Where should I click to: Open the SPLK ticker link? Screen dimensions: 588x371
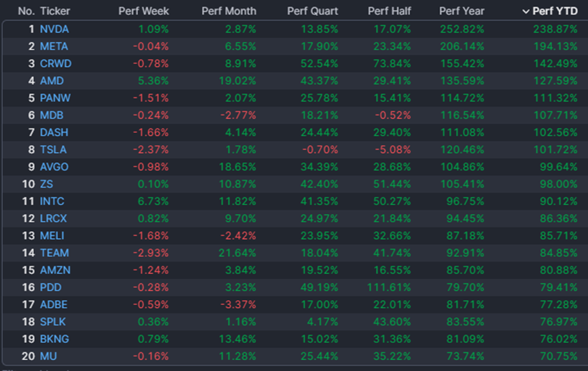(x=53, y=322)
